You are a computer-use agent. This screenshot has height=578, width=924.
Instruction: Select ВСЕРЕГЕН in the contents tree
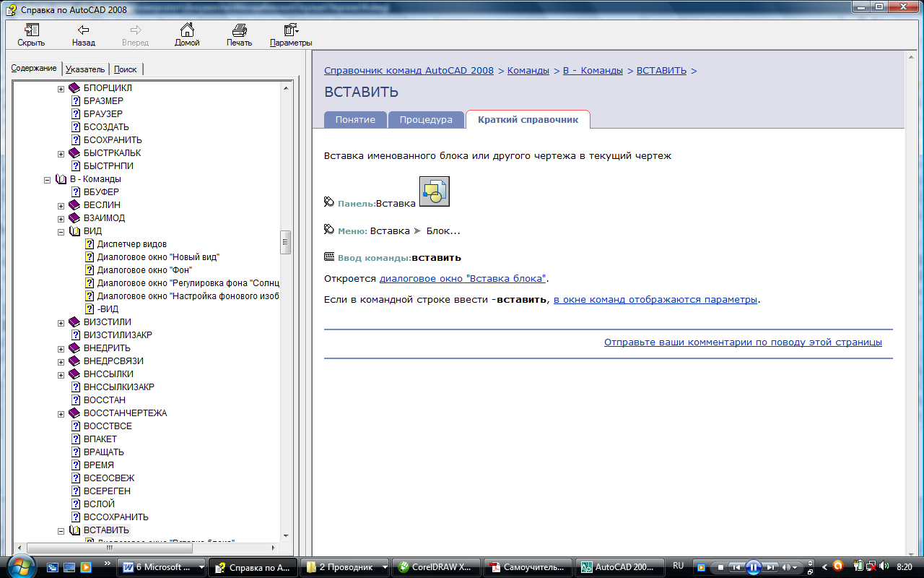(107, 491)
